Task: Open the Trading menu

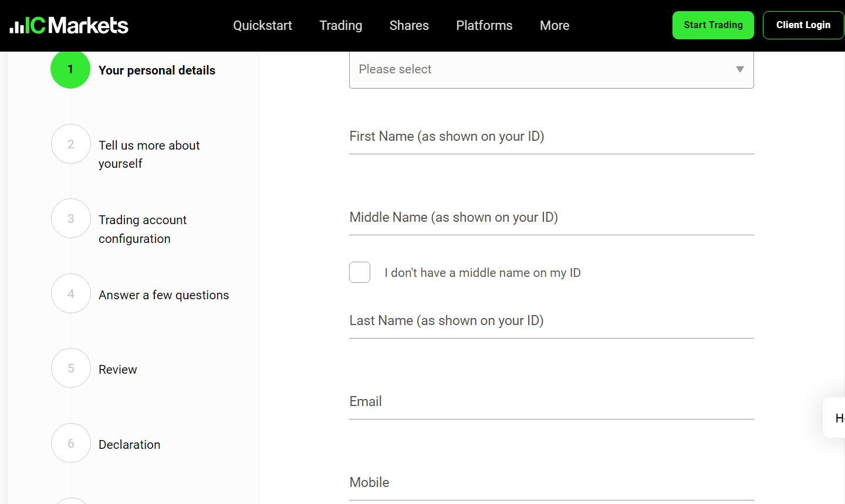Action: coord(340,26)
